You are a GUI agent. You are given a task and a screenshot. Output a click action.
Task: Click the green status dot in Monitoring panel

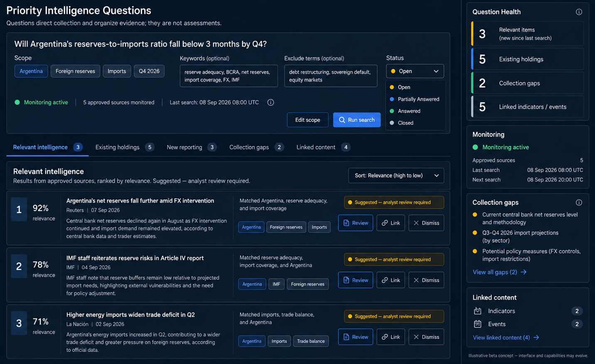click(475, 147)
